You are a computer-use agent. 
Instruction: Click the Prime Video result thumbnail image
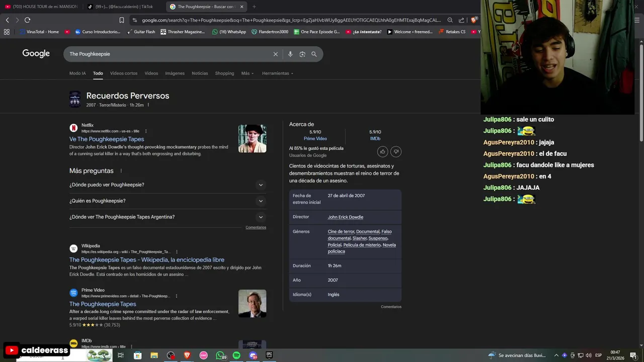pos(252,304)
